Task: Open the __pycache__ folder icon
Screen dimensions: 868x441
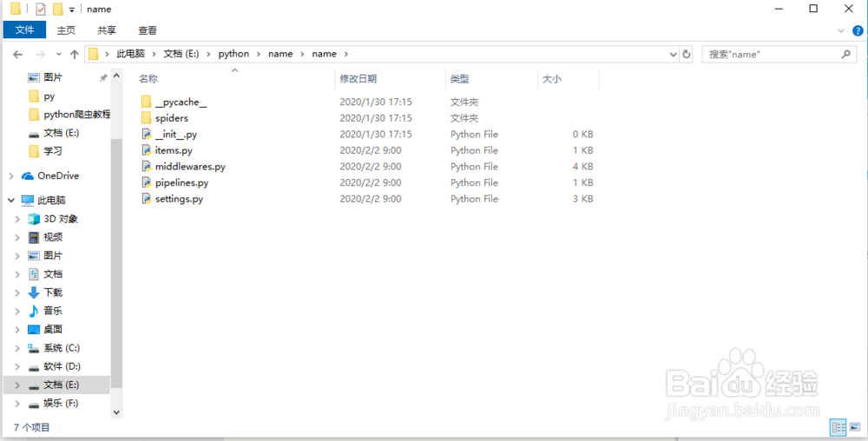Action: click(x=146, y=102)
